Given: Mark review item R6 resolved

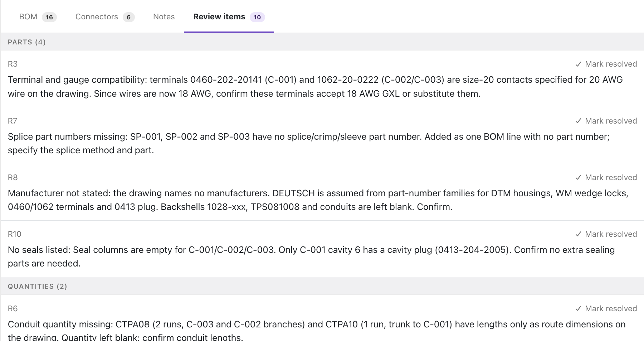Looking at the screenshot, I should tap(606, 309).
